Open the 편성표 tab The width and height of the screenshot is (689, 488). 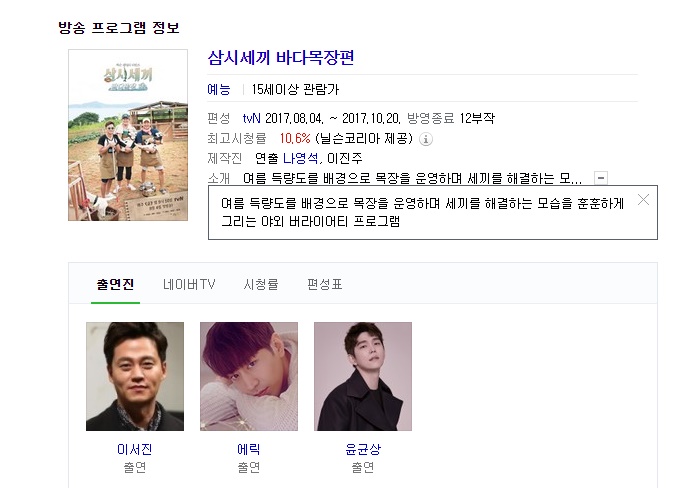coord(324,284)
